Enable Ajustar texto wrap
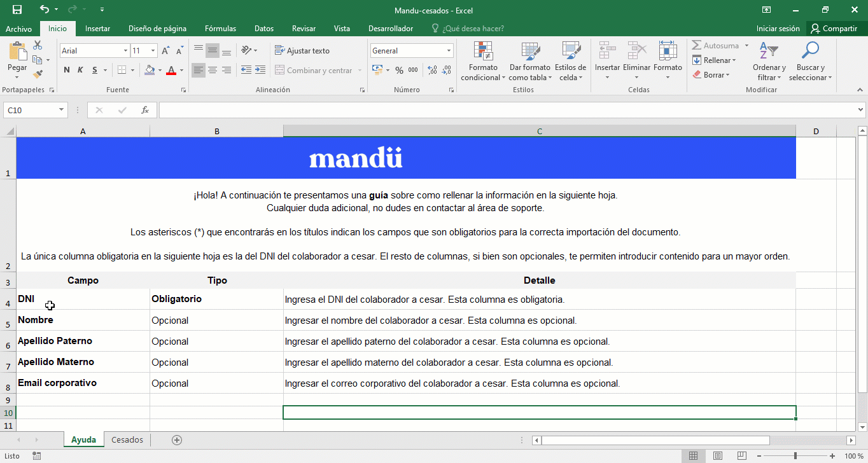The width and height of the screenshot is (868, 463). (302, 50)
